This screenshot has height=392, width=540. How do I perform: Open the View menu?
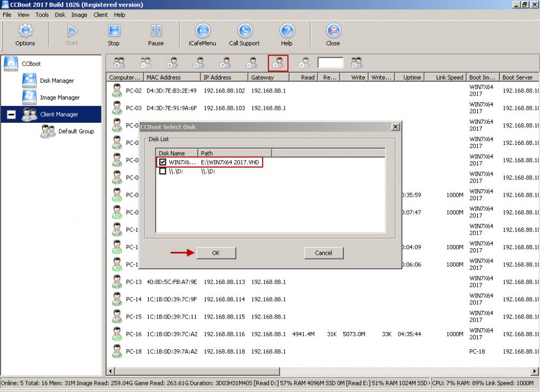23,15
